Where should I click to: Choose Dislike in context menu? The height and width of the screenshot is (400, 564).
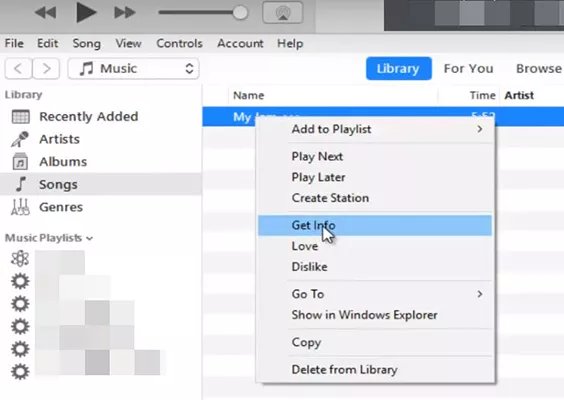(375, 267)
